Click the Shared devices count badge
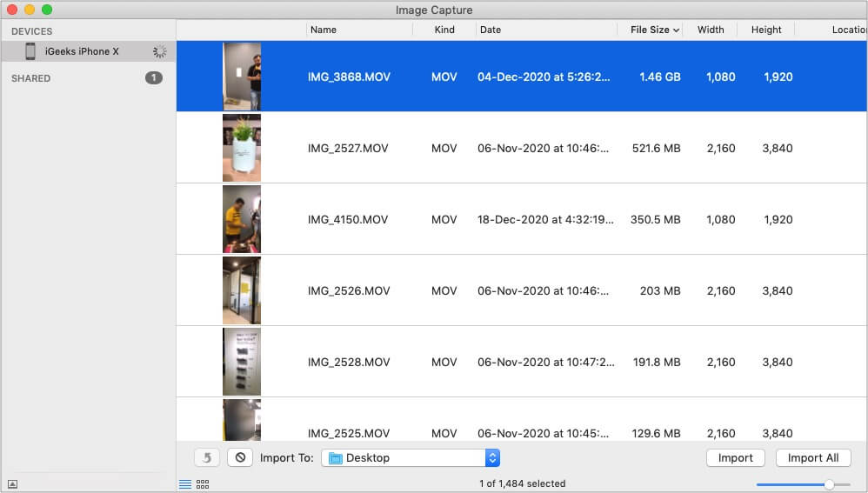Image resolution: width=868 pixels, height=493 pixels. pos(153,78)
